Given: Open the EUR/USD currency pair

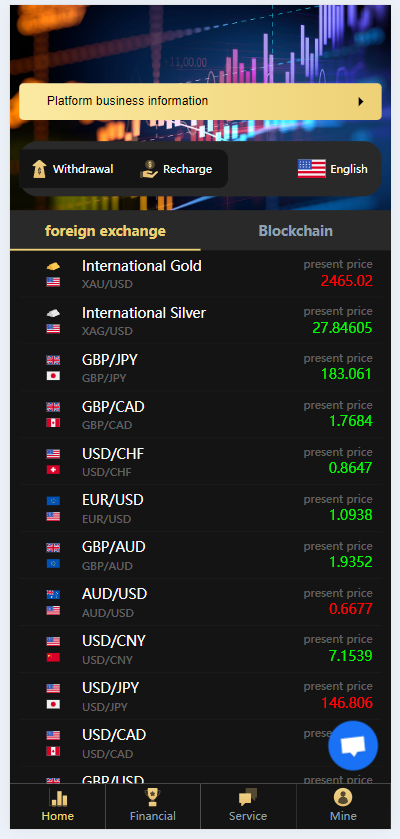Looking at the screenshot, I should (x=201, y=508).
